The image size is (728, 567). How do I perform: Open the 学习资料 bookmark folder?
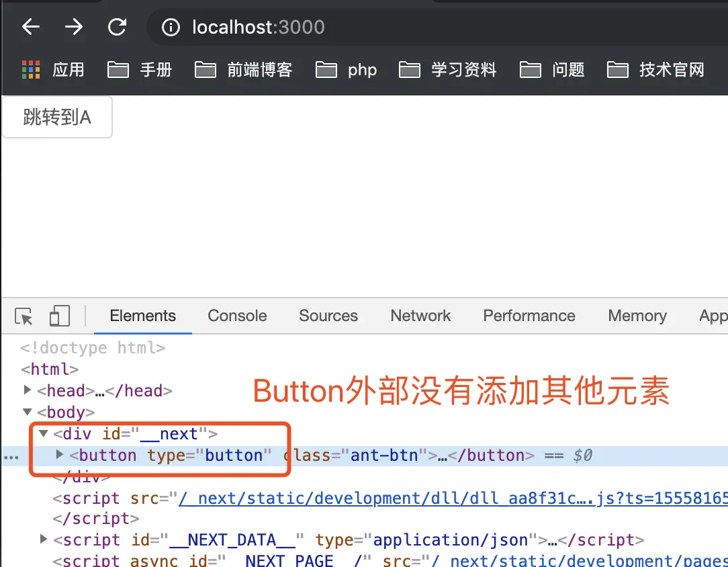pos(447,70)
